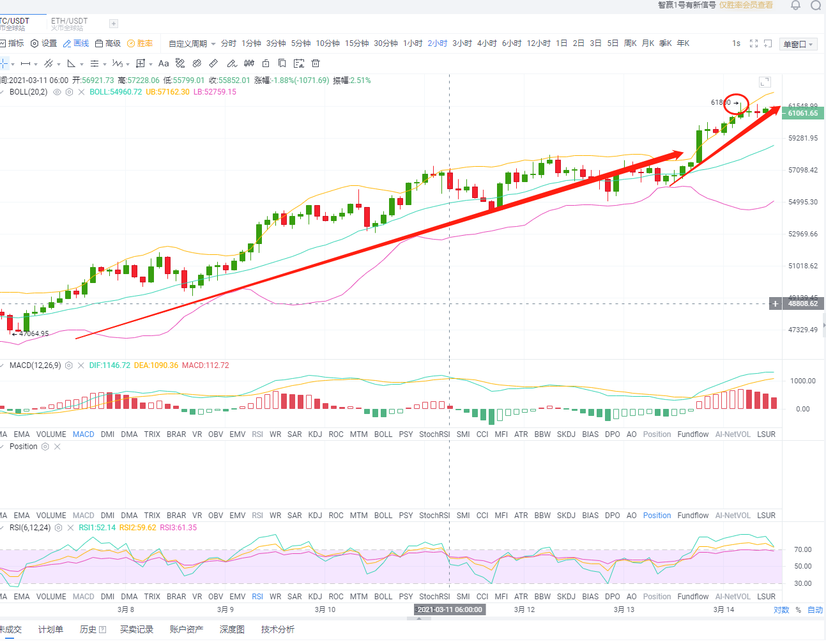Open the 买卖记录 tab
Screen dimensions: 826x644
[x=137, y=630]
